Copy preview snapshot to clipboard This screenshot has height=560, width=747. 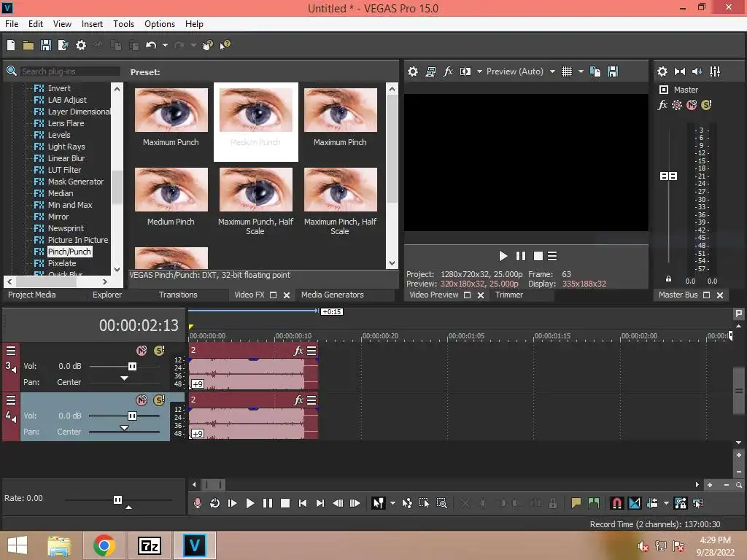595,71
